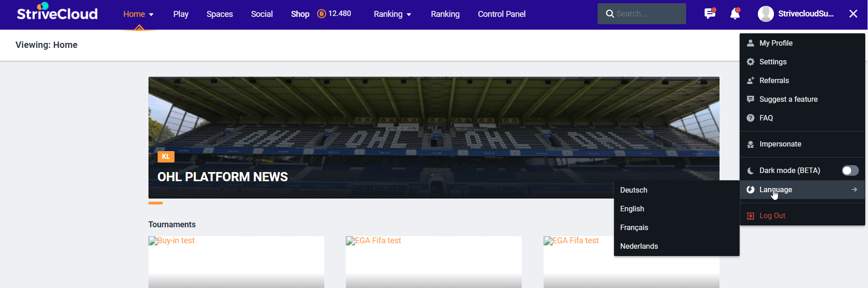Open the notifications bell
This screenshot has height=288, width=868.
(x=735, y=14)
